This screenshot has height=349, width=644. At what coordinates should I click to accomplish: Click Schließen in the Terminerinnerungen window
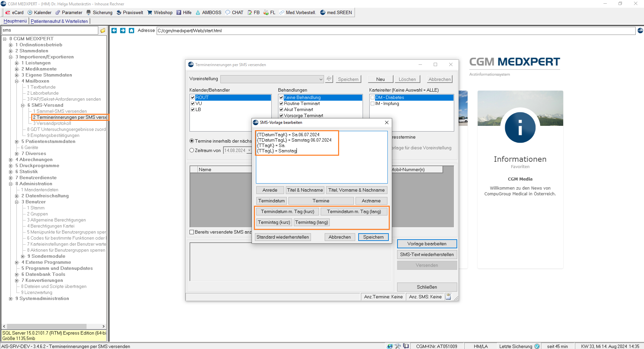coord(427,287)
